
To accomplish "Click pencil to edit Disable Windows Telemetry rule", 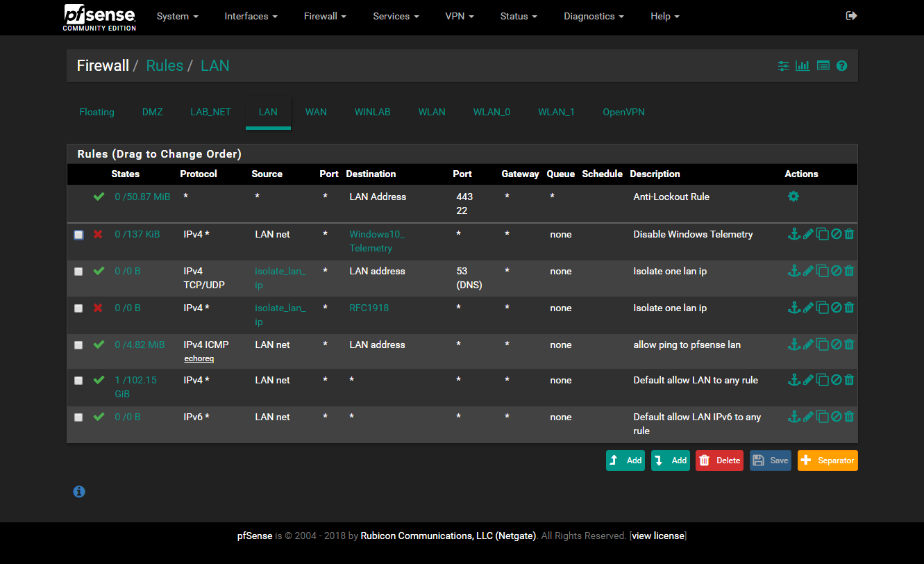I will [808, 234].
